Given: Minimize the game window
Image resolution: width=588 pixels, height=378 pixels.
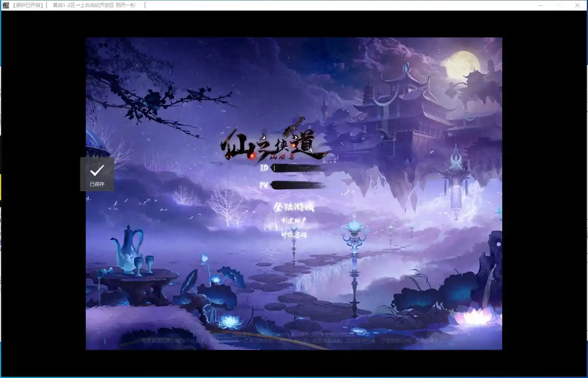Looking at the screenshot, I should [540, 5].
